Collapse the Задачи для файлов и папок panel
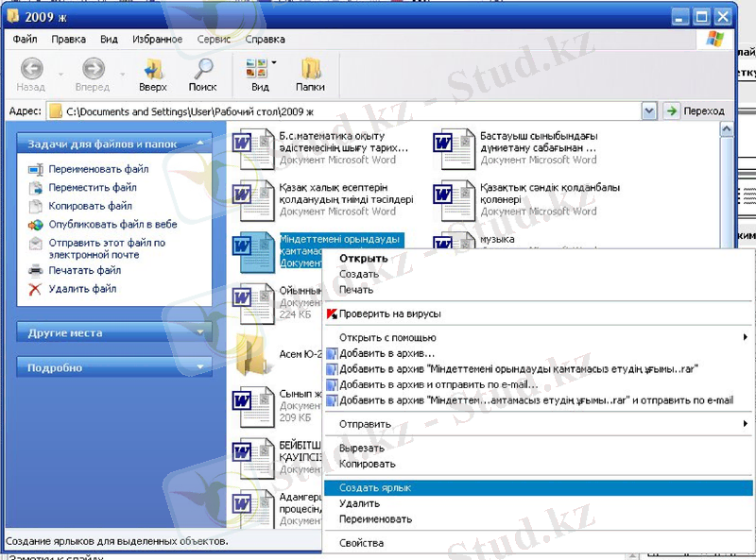 point(199,144)
